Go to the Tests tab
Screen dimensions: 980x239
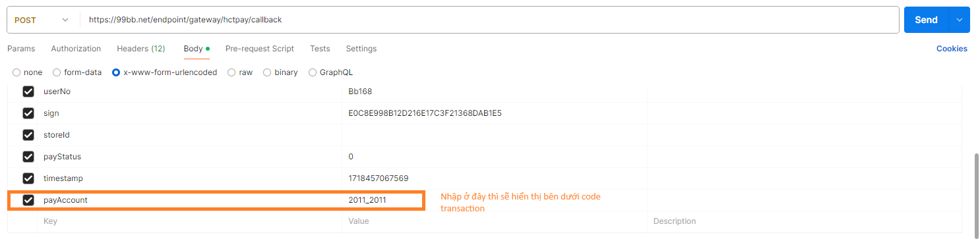pyautogui.click(x=320, y=49)
